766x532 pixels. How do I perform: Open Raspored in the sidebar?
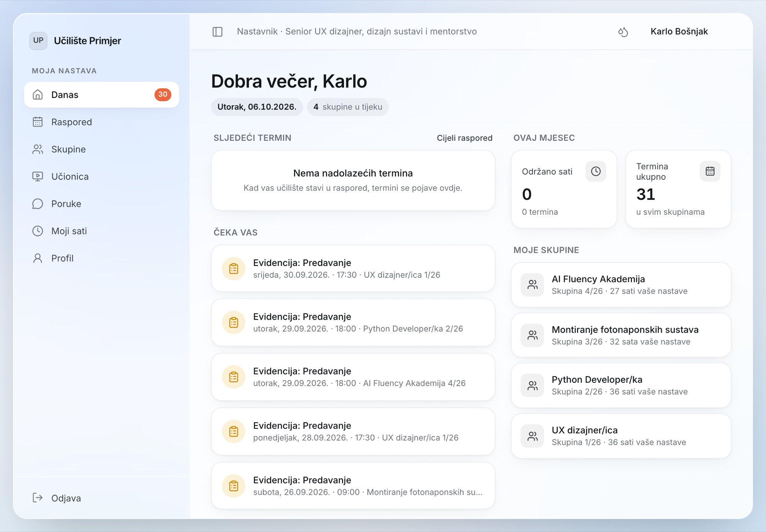click(101, 122)
